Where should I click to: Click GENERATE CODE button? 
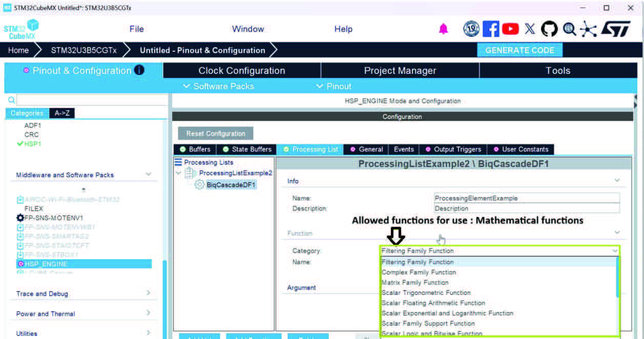[x=520, y=50]
